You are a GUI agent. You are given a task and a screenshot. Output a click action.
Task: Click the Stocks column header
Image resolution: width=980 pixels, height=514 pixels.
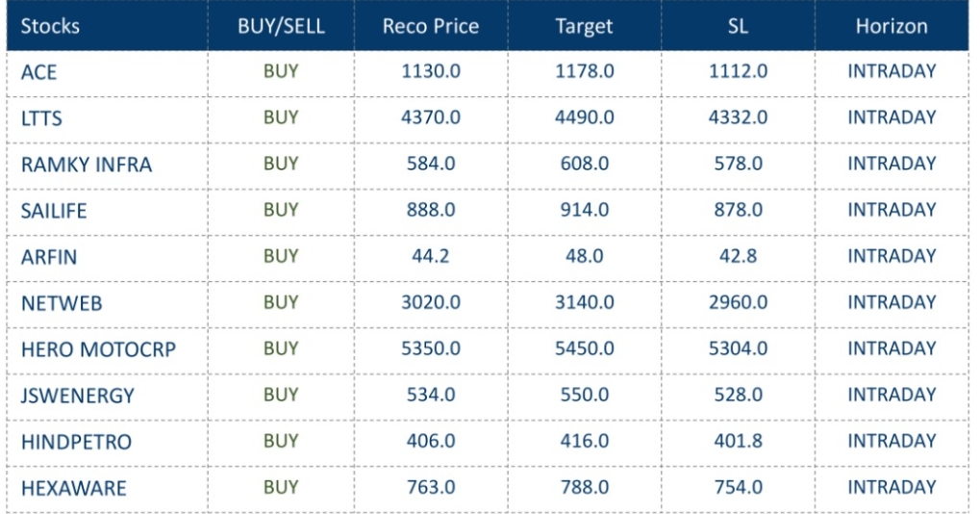[51, 26]
